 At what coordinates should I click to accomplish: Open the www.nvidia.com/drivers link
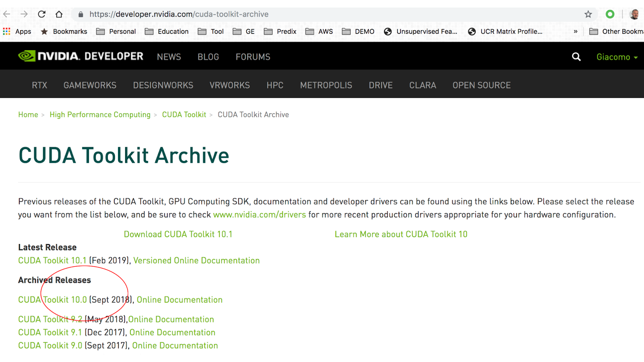coord(260,215)
